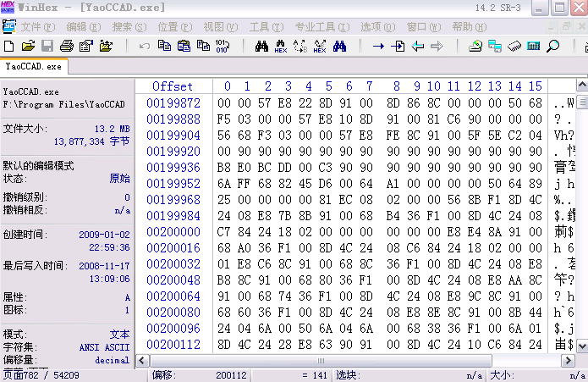This screenshot has height=382, width=588.
Task: Click the Clone Disk icon
Action: 495,46
